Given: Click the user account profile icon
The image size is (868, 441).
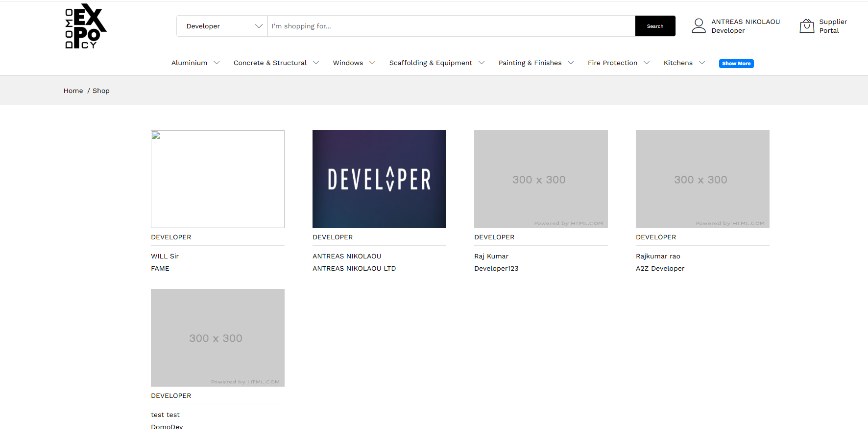Looking at the screenshot, I should pyautogui.click(x=699, y=26).
